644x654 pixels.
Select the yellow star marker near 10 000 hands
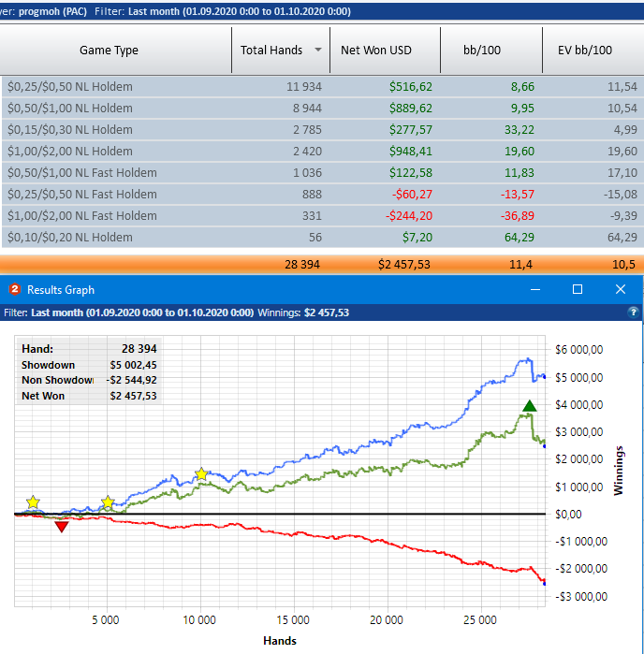click(201, 473)
